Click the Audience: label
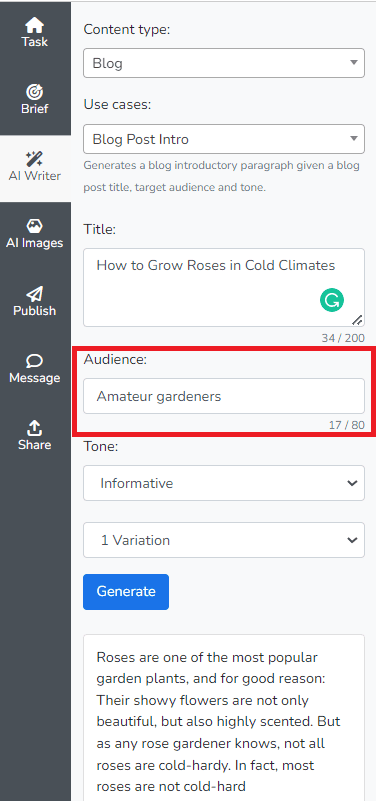The height and width of the screenshot is (801, 376). point(115,360)
